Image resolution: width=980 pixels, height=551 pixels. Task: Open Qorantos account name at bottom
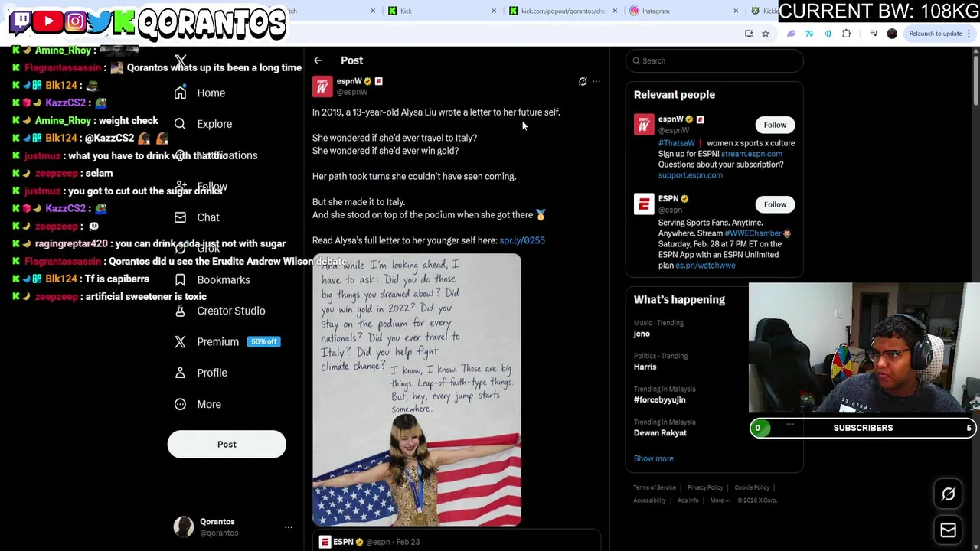[217, 522]
